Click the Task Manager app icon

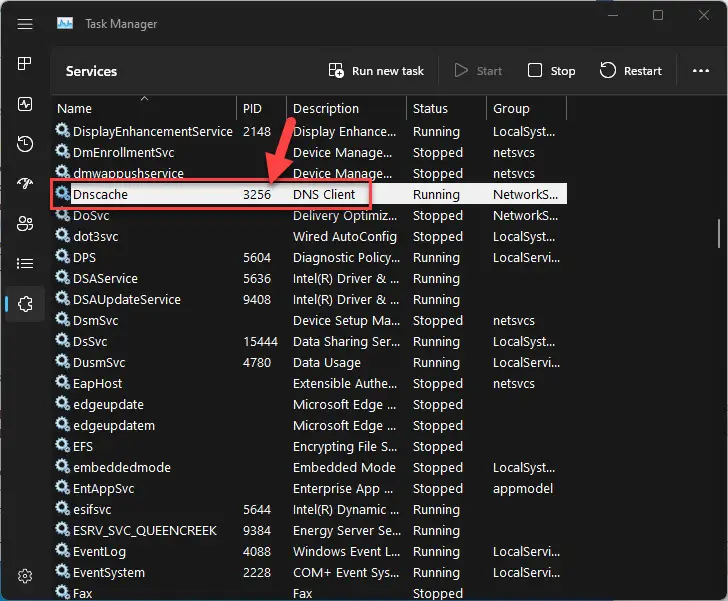[x=65, y=23]
